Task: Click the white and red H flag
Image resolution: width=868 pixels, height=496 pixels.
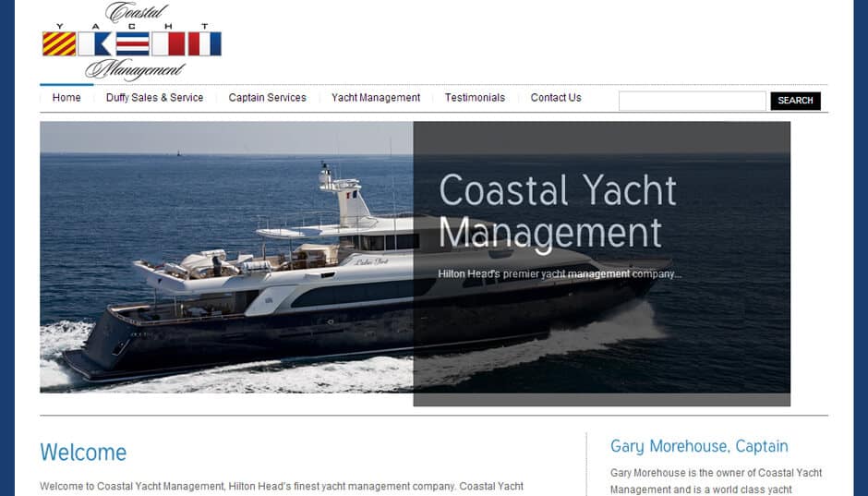Action: pyautogui.click(x=168, y=43)
